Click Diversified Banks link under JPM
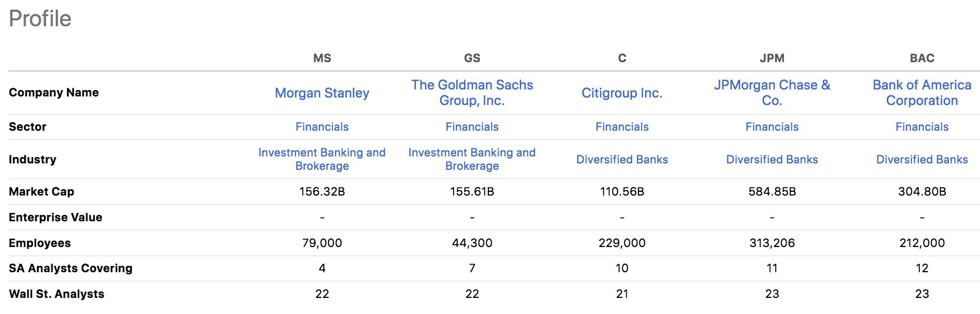This screenshot has width=980, height=314. point(772,160)
